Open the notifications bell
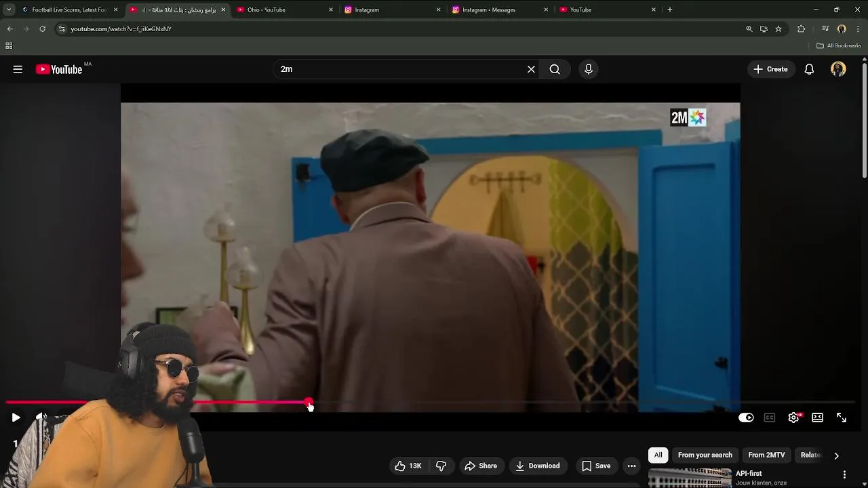 809,69
